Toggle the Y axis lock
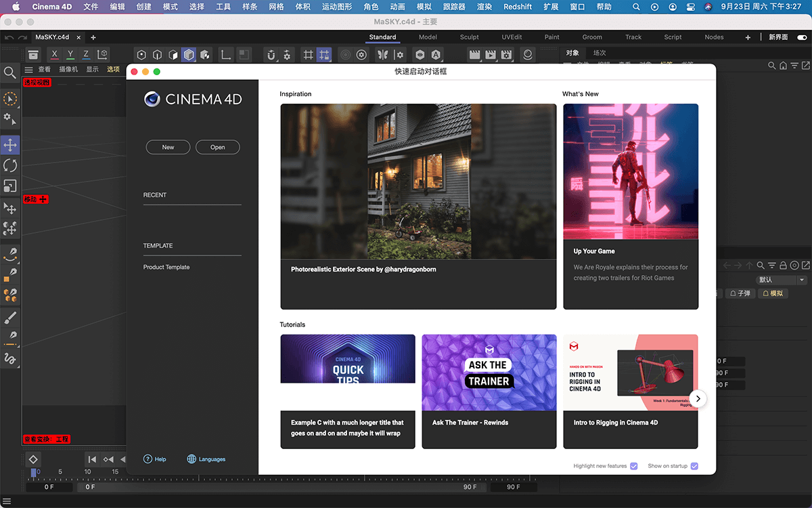 (70, 55)
